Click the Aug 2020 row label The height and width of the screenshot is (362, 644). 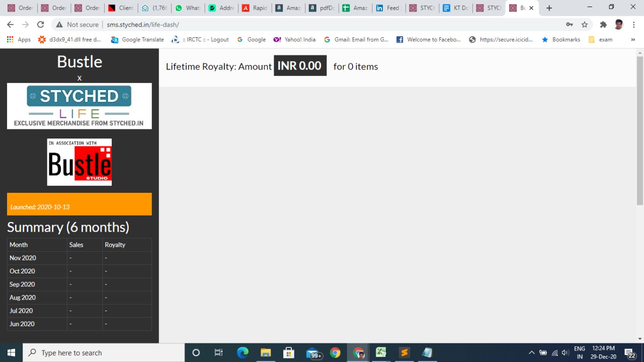[x=23, y=298]
